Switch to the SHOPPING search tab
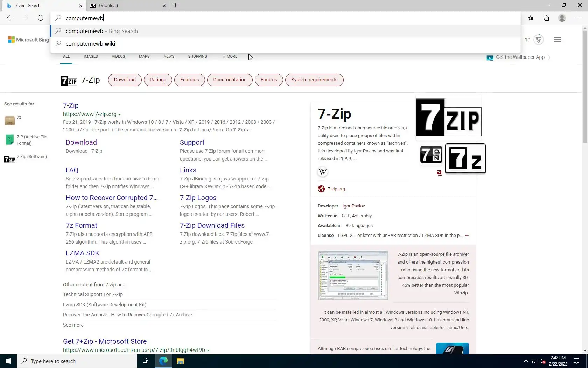Viewport: 588px width, 368px height. 197,56
